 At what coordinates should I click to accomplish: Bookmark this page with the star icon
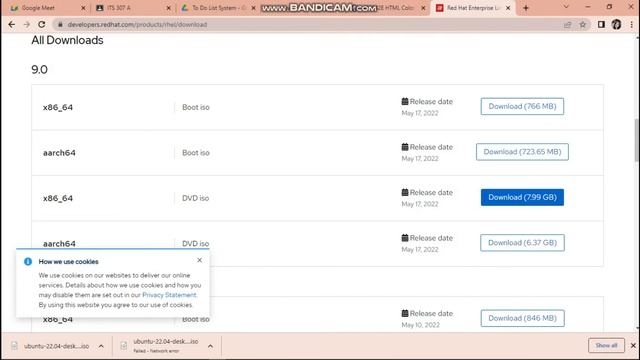[583, 24]
